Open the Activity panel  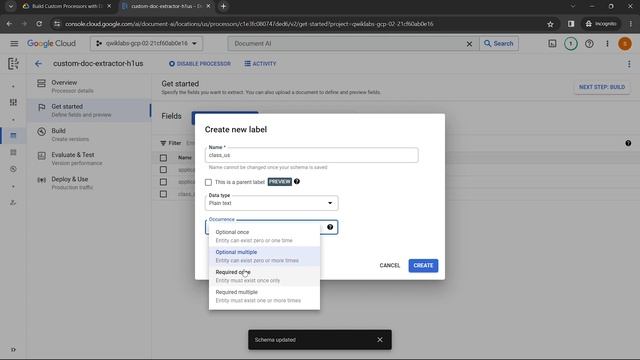tap(260, 64)
